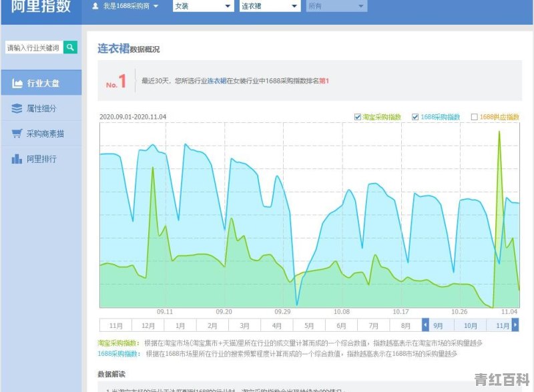Click the 采购商素描 shopping cart icon
The image size is (534, 392).
[17, 134]
